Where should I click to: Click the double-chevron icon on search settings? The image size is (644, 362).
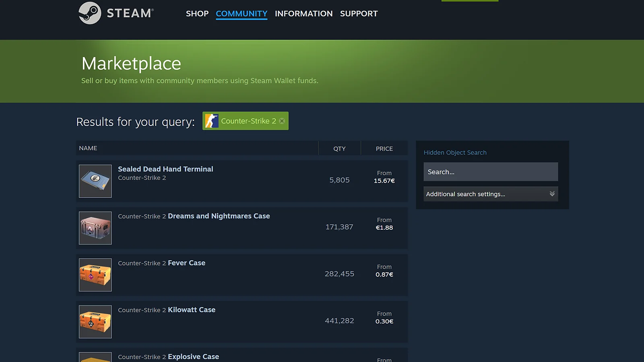click(552, 194)
